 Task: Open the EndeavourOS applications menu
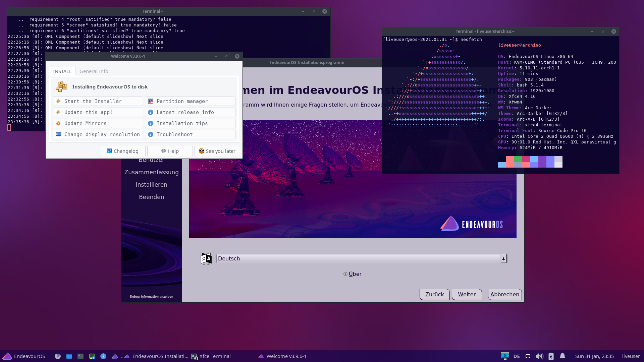(23, 356)
